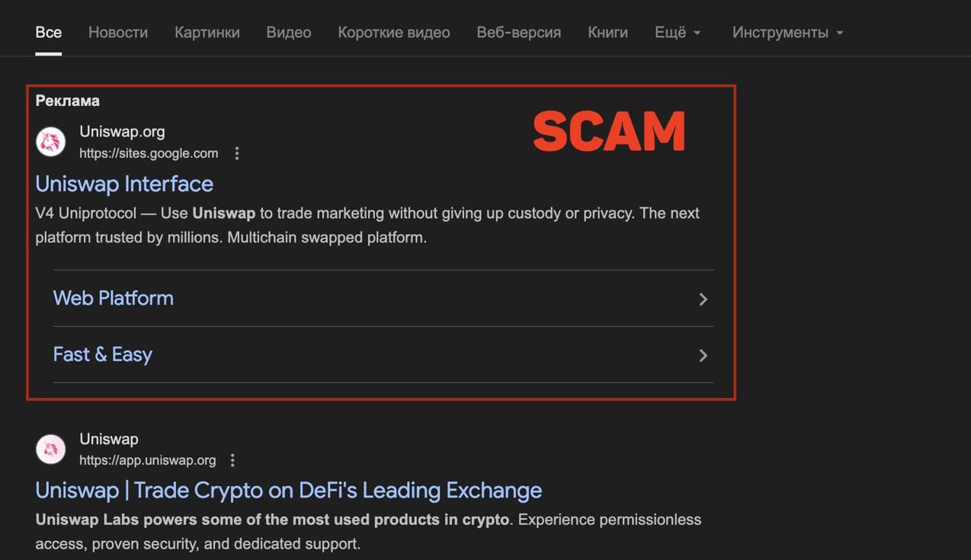Open the ad's three-dot options menu
971x560 pixels.
point(237,154)
